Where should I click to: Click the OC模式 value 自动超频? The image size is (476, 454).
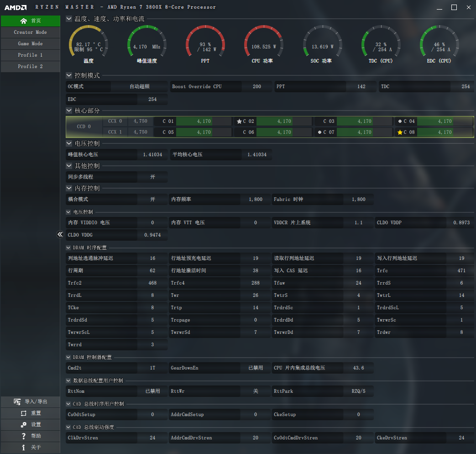pos(140,87)
